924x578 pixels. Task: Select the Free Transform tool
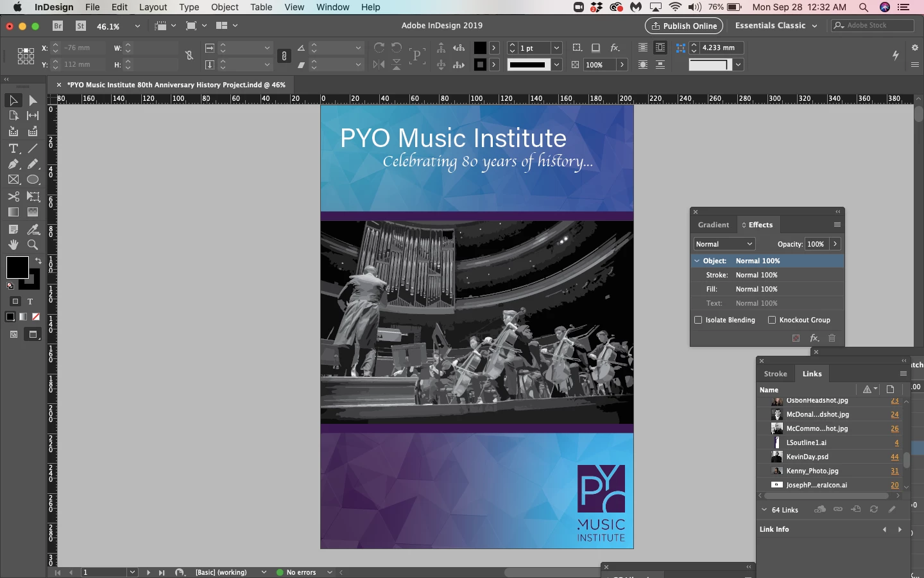33,197
